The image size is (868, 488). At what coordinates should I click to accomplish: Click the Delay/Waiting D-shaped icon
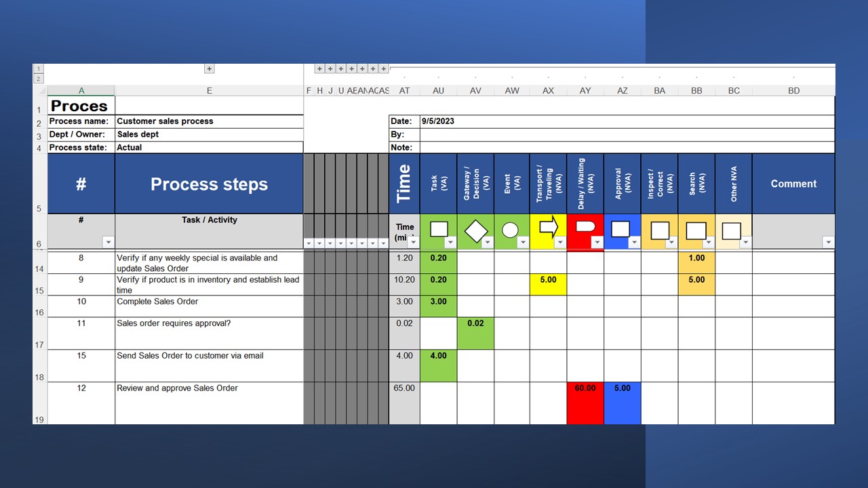click(x=584, y=227)
